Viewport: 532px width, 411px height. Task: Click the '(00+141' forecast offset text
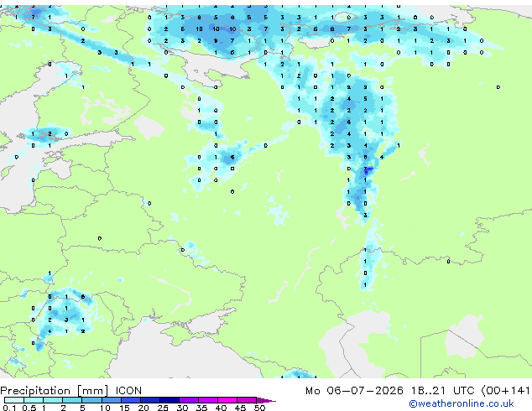point(505,391)
